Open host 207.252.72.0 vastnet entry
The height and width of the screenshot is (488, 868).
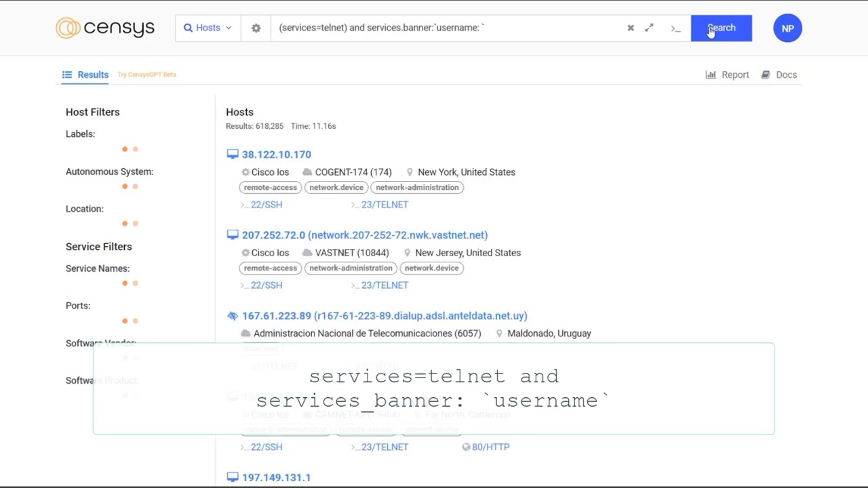tap(365, 235)
